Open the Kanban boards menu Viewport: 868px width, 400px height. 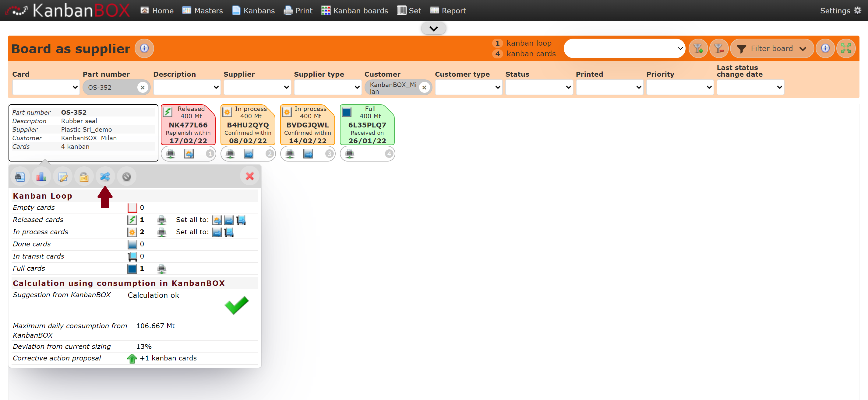click(x=355, y=11)
